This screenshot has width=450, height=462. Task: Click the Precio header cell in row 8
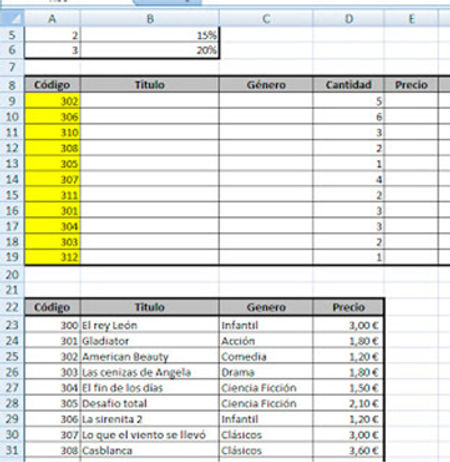tap(411, 85)
